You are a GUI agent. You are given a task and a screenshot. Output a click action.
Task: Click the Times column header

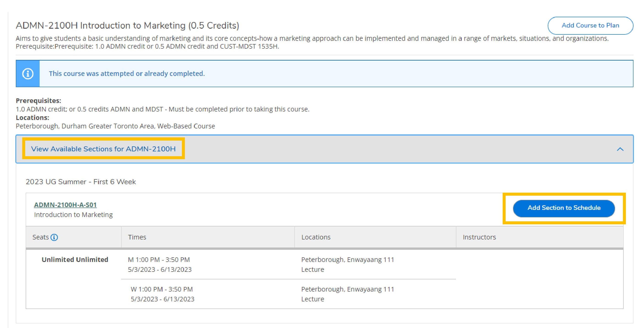[137, 237]
